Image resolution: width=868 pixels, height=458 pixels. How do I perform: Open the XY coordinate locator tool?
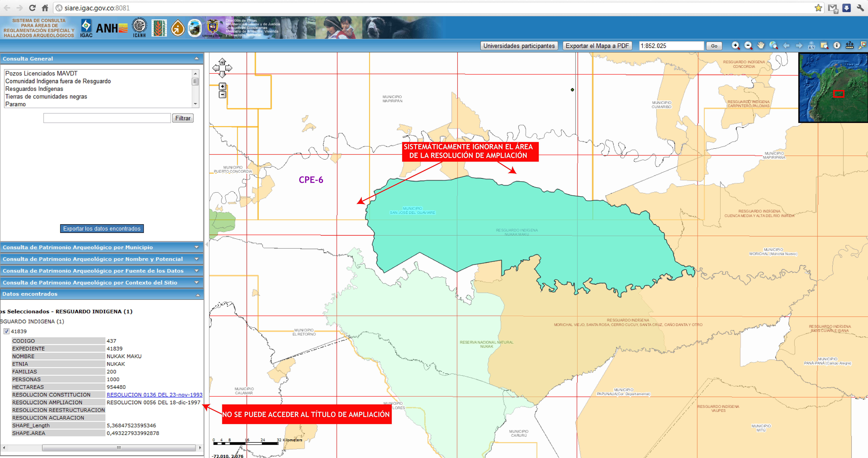click(811, 45)
